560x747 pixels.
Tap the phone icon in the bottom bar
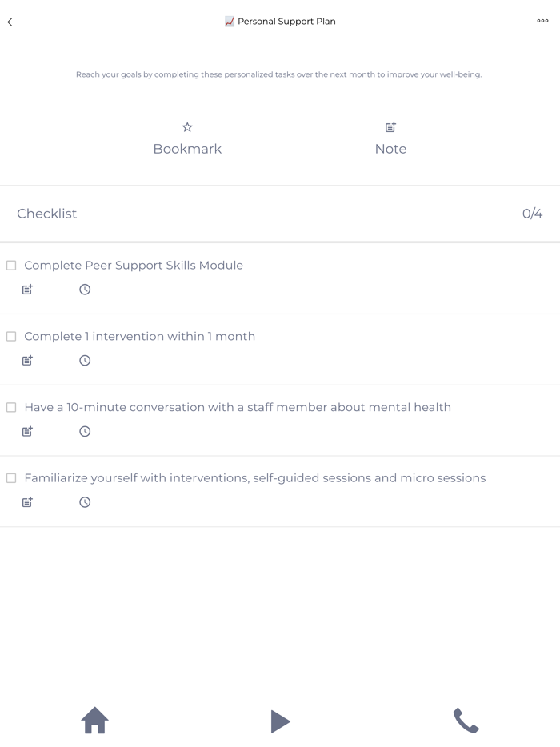(466, 721)
